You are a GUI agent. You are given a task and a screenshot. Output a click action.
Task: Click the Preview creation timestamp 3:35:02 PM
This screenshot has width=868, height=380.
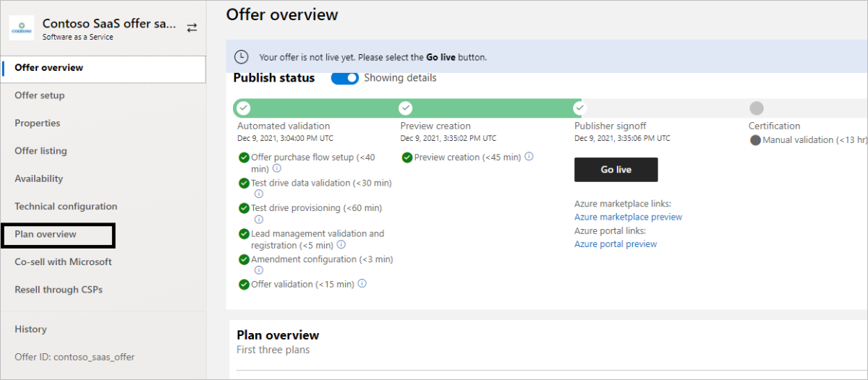(448, 138)
